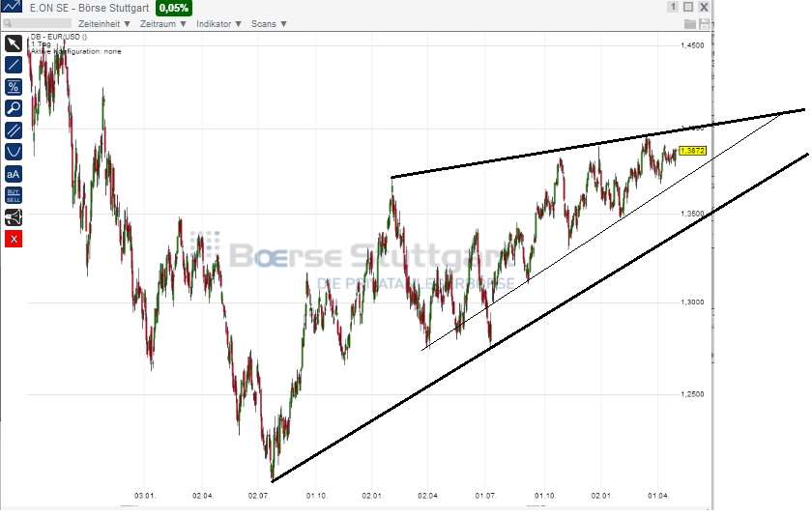Click the 'Aktive Konfiguration: none' text

pyautogui.click(x=75, y=51)
